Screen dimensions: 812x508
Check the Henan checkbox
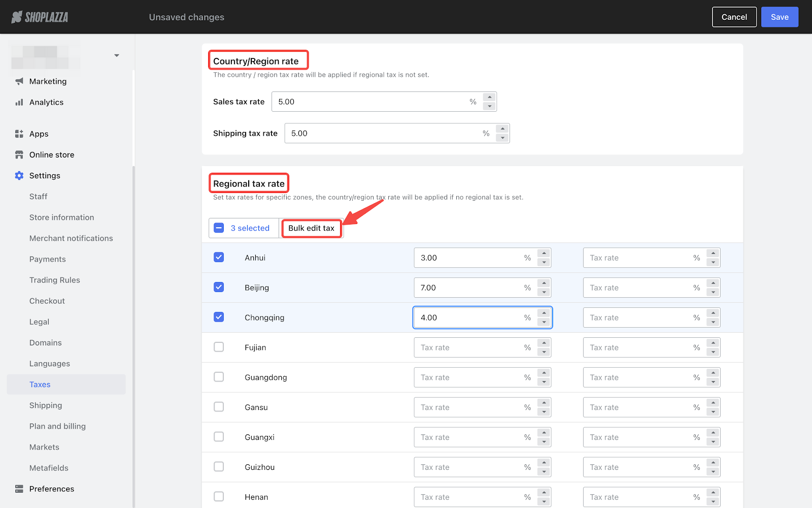point(219,496)
